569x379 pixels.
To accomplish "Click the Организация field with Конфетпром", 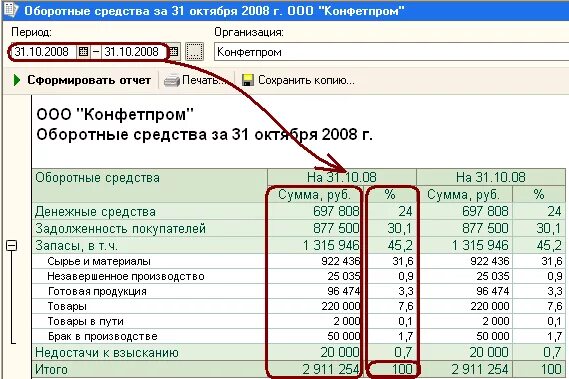I will tap(391, 52).
